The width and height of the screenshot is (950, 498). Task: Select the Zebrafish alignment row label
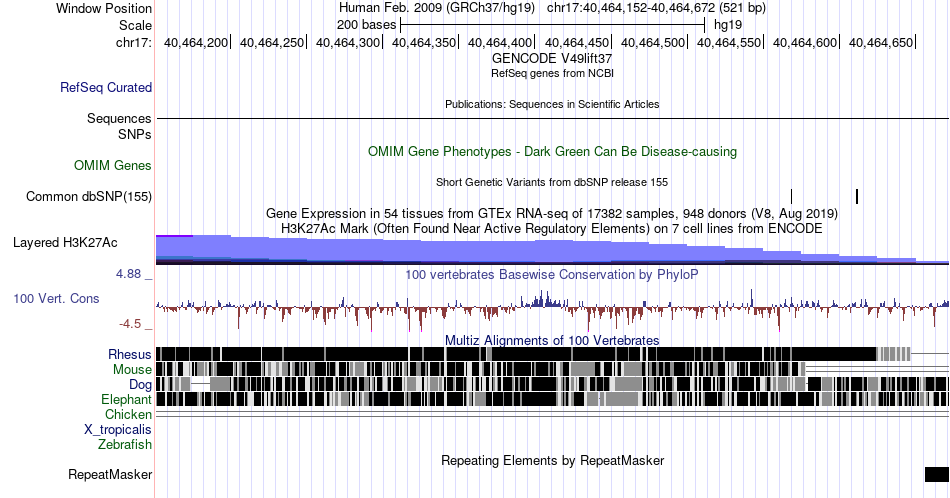(125, 444)
